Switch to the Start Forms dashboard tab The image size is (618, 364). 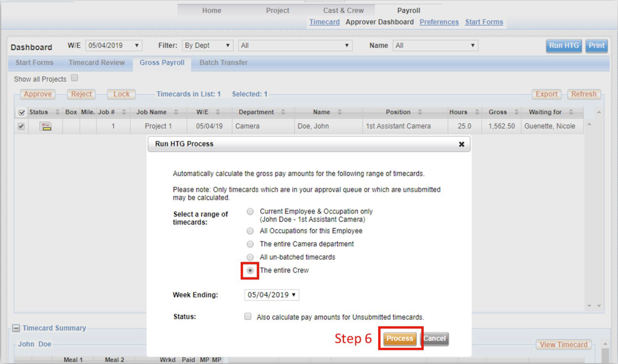(x=34, y=63)
